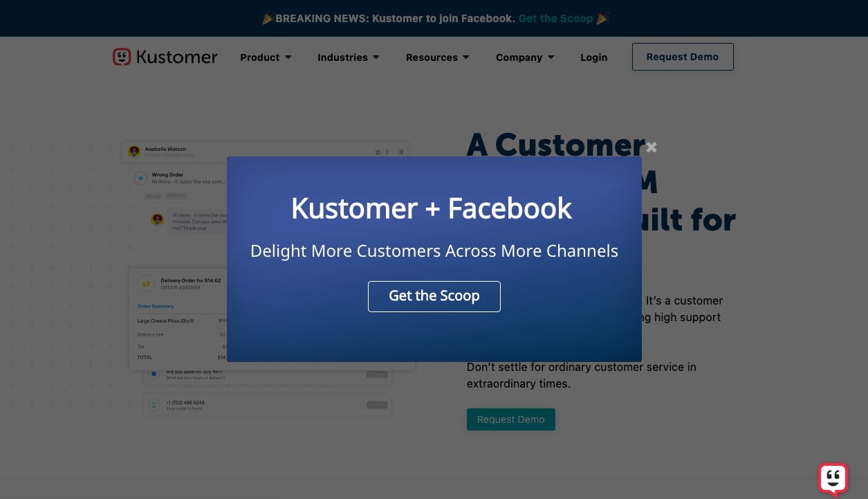The height and width of the screenshot is (499, 868).
Task: Click the Get the Scoop popup button
Action: pos(434,296)
